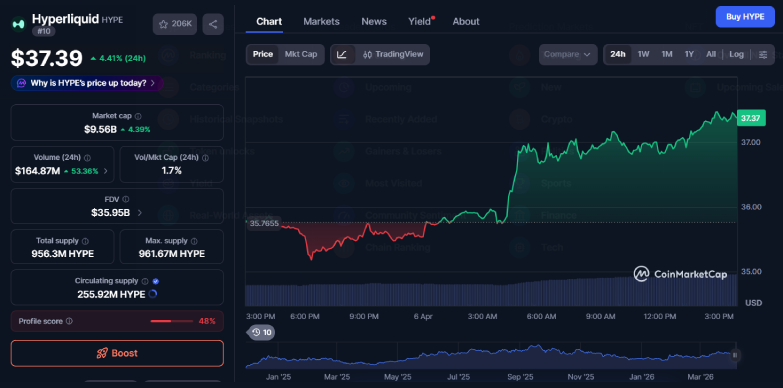Viewport: 783px width, 388px height.
Task: Open the Max. supply info icon
Action: 194,241
